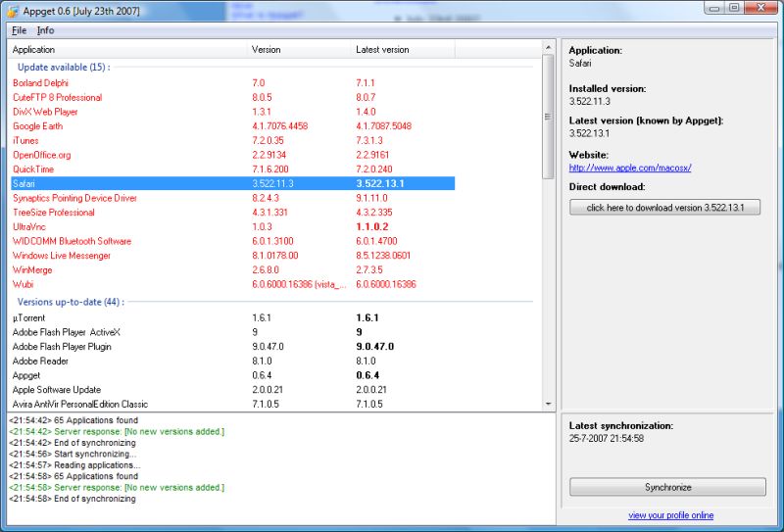This screenshot has width=784, height=532.
Task: Click last 'End of synchronizing' log entry
Action: (73, 499)
